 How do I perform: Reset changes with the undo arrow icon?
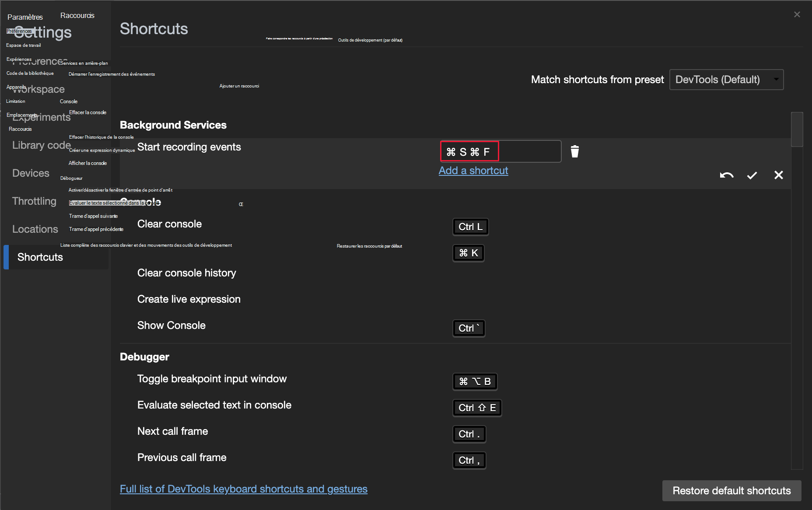click(x=727, y=175)
